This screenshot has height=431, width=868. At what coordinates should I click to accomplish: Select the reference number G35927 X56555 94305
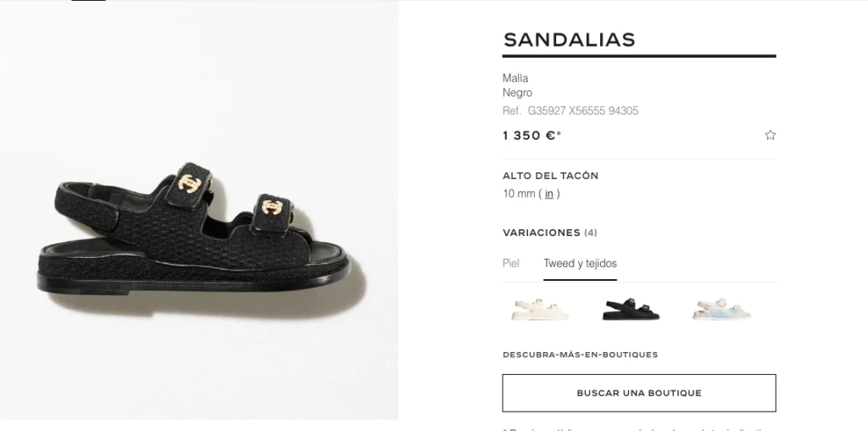583,111
